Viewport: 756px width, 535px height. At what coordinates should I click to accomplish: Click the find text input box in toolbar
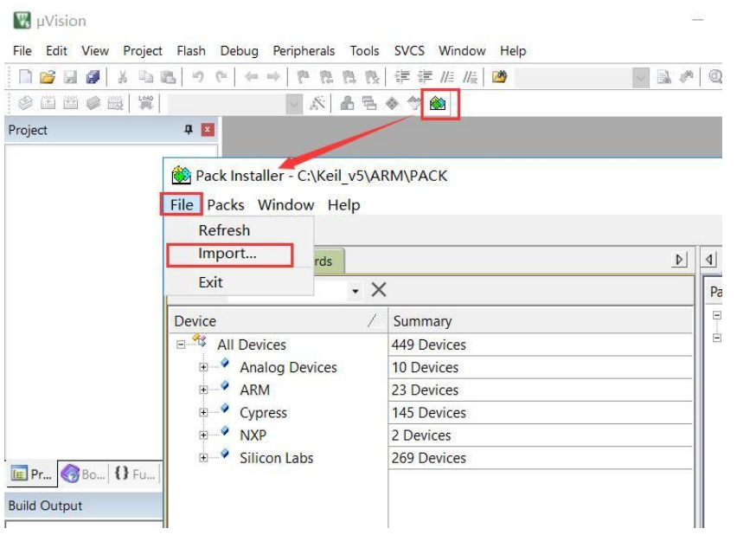573,77
